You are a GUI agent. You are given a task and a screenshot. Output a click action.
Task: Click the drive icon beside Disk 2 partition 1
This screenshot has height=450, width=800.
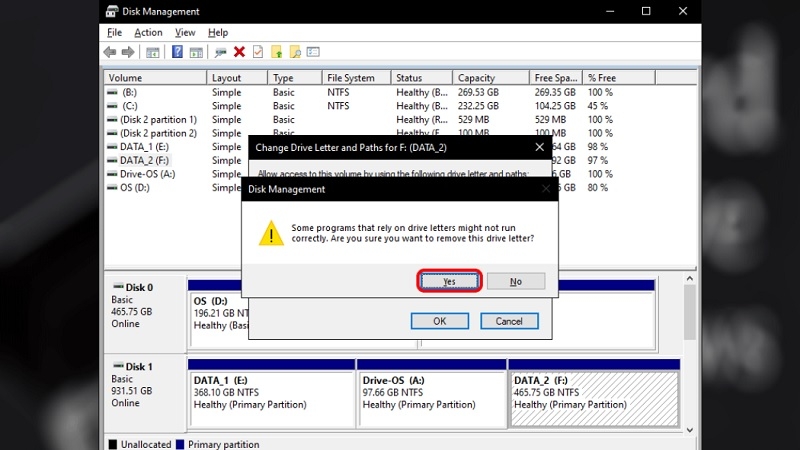[x=112, y=119]
